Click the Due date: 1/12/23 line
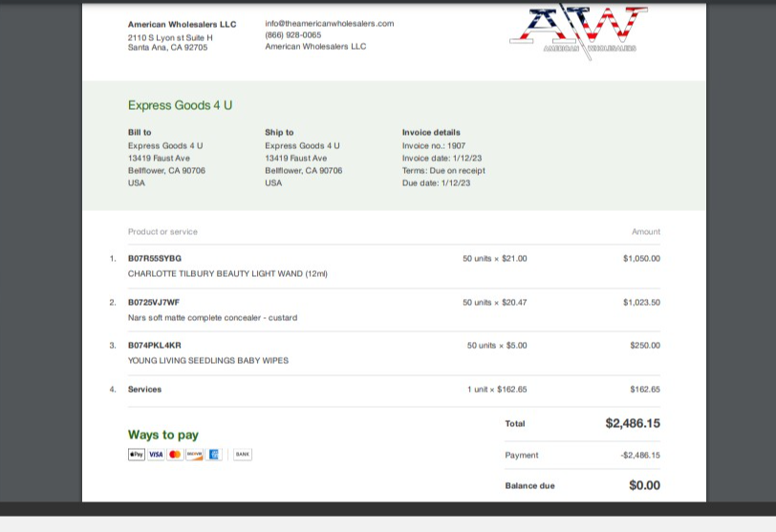Image resolution: width=776 pixels, height=532 pixels. coord(437,183)
